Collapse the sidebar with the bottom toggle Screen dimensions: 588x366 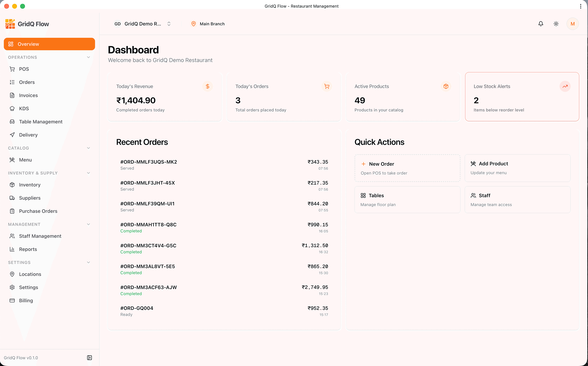pos(89,358)
